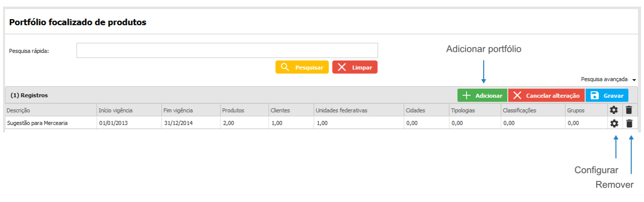Sort by Início vigência column header

[115, 110]
